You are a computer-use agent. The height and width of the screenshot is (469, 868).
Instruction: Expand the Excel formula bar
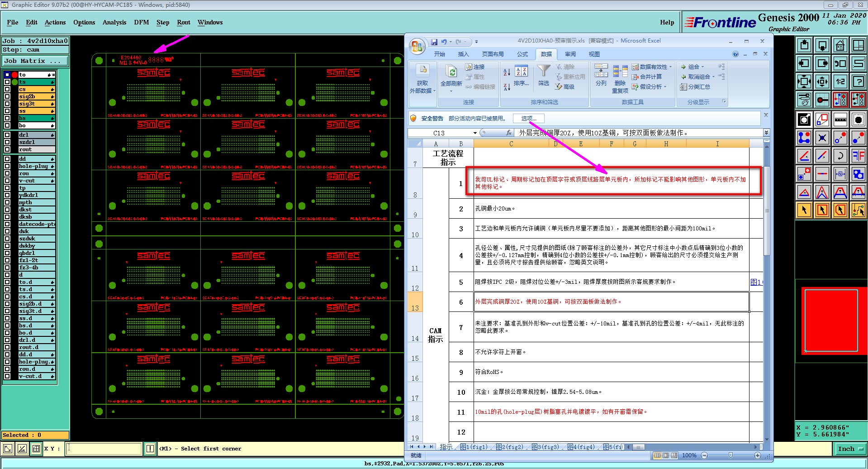[766, 133]
